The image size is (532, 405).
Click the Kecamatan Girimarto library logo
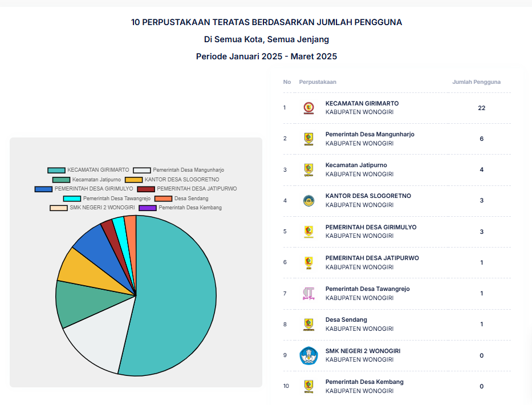coord(308,108)
